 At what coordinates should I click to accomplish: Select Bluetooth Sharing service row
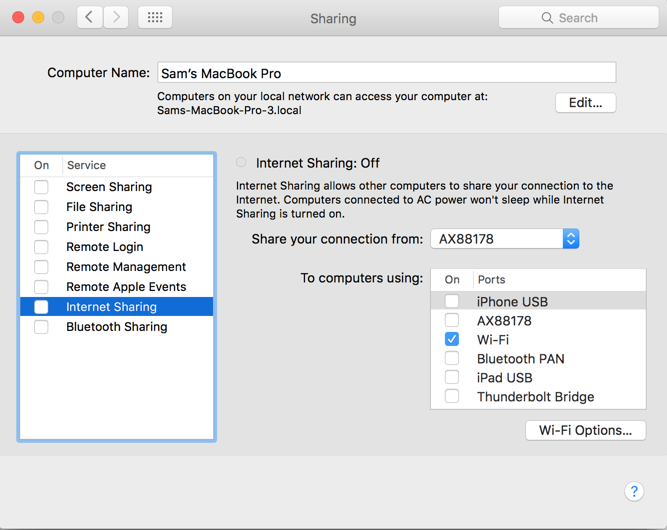116,327
